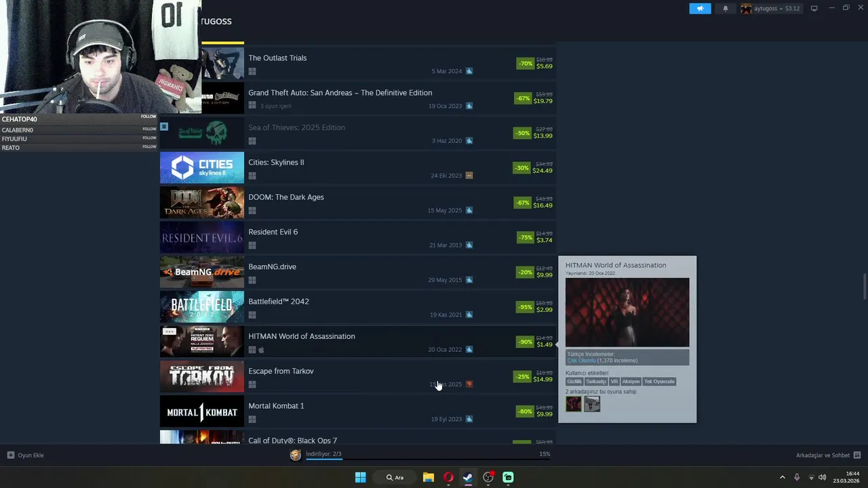Show hidden system tray icons chevron

coord(782,477)
